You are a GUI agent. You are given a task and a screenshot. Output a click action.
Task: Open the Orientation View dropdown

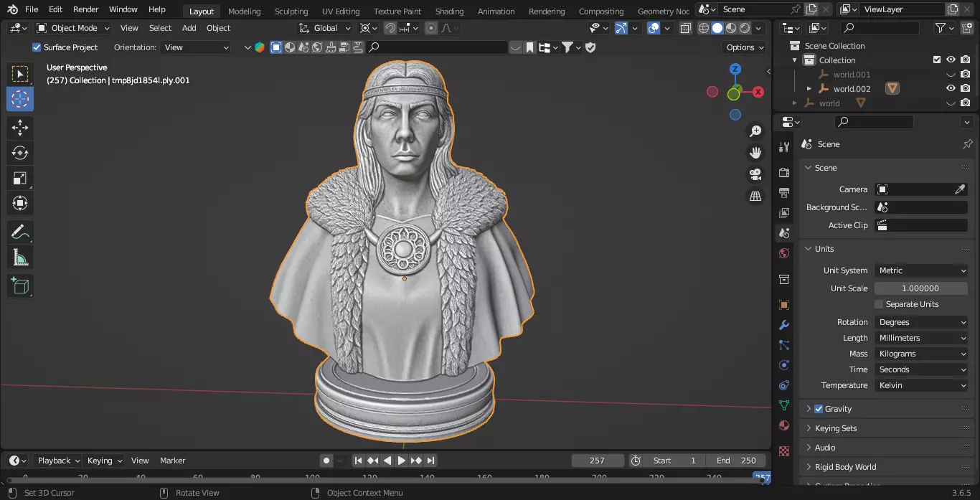point(197,47)
